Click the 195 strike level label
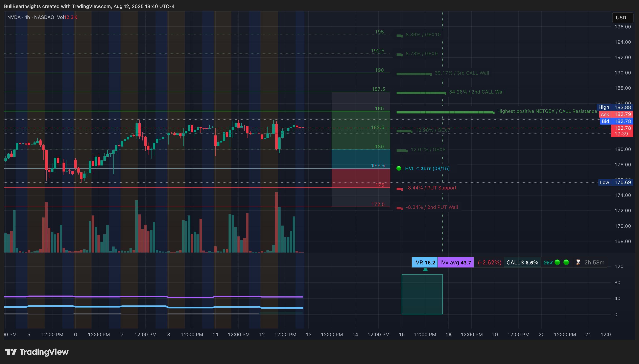The height and width of the screenshot is (364, 639). pos(379,32)
